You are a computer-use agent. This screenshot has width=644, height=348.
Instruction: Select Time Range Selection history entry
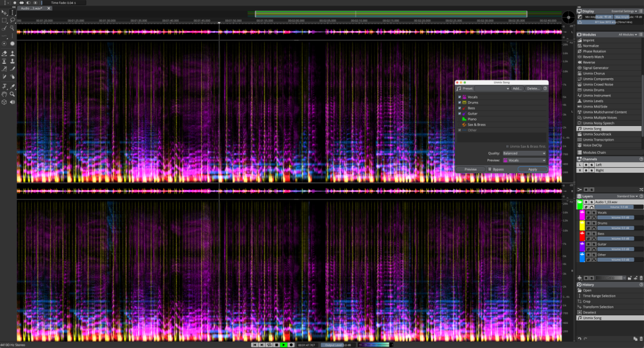(610, 296)
